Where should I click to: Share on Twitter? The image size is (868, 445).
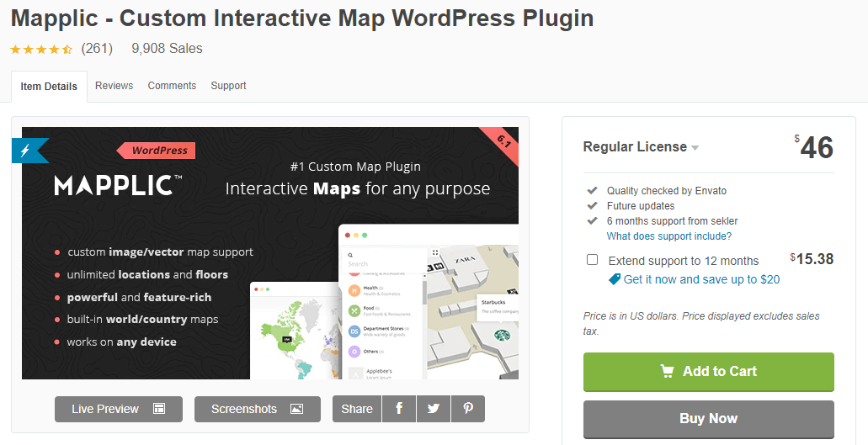(434, 409)
